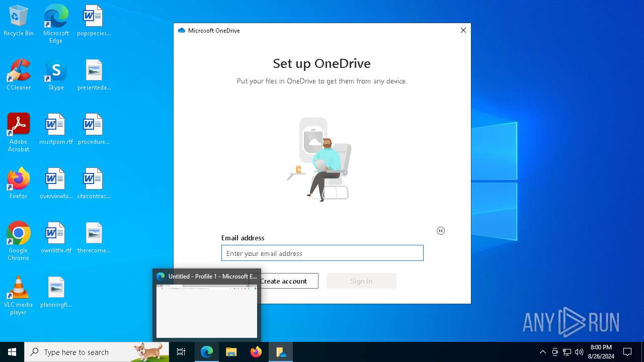Select the CCleaner desktop shortcut
Image resolution: width=644 pixels, height=362 pixels.
point(19,75)
